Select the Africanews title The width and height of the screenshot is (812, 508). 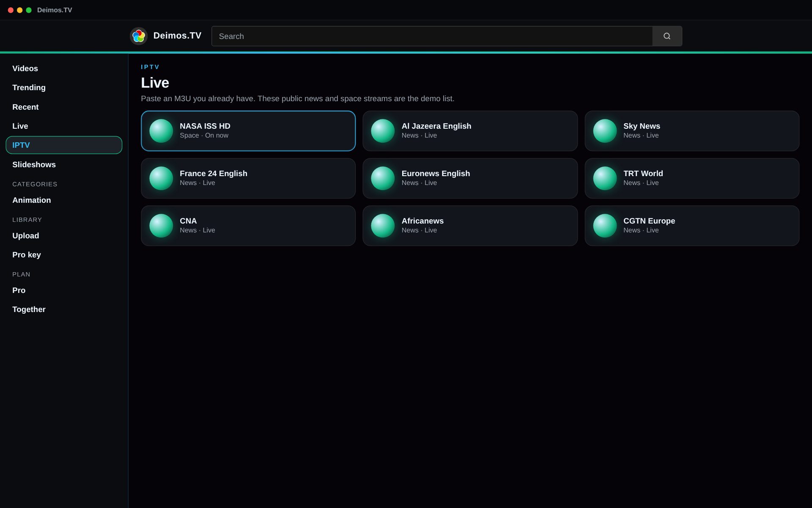click(422, 221)
